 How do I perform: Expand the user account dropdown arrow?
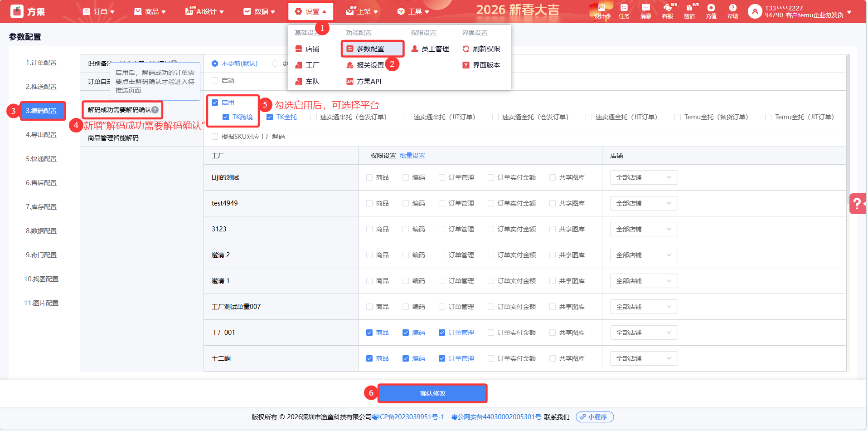click(x=849, y=12)
